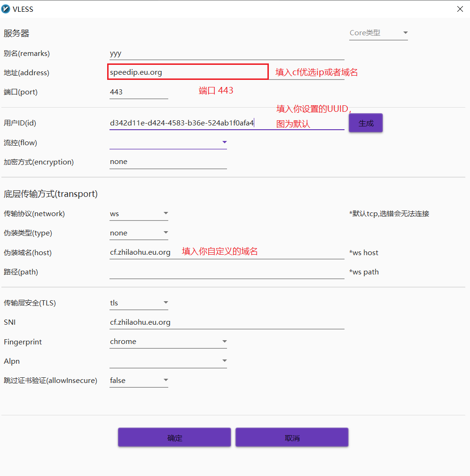Click the 端口(port) field showing 443
Viewport: 470px width, 476px height.
pyautogui.click(x=139, y=92)
